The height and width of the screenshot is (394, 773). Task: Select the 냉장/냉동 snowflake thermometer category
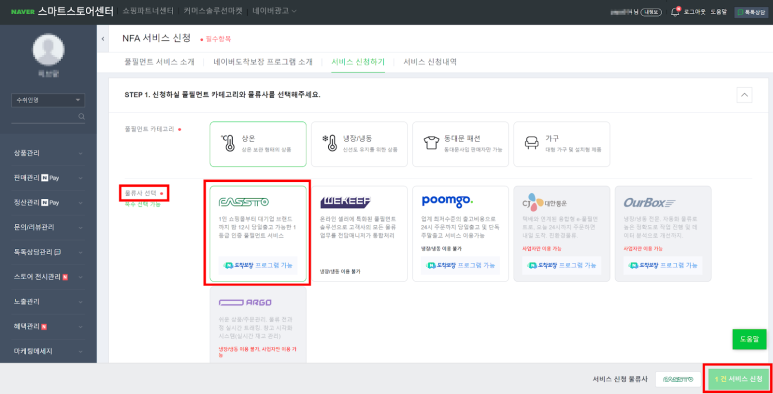click(359, 143)
